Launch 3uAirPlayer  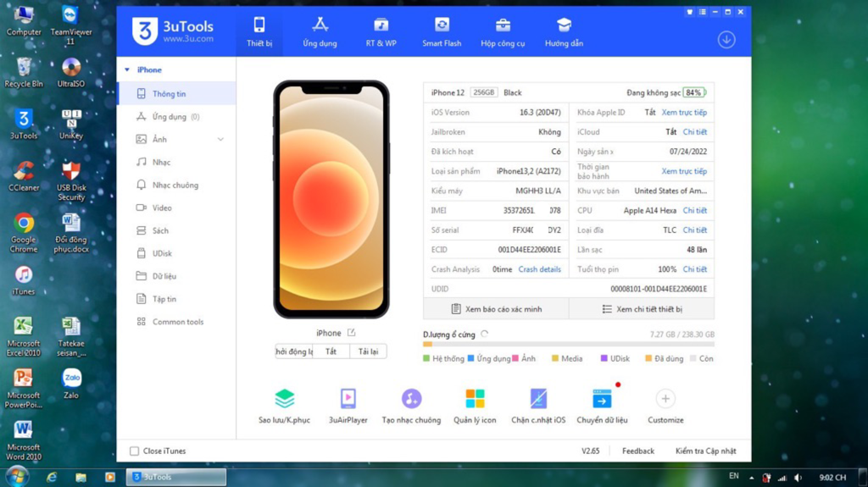pos(348,406)
